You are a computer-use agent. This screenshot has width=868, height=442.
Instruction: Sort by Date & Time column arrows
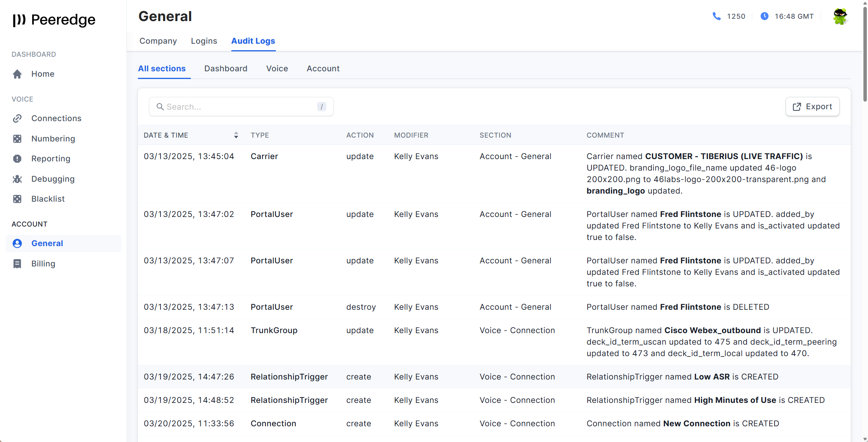236,135
